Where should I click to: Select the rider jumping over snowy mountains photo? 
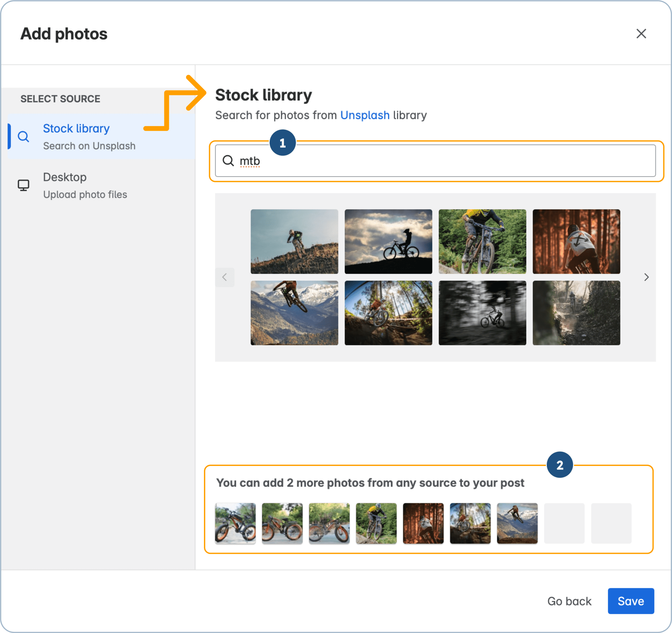[x=294, y=313]
